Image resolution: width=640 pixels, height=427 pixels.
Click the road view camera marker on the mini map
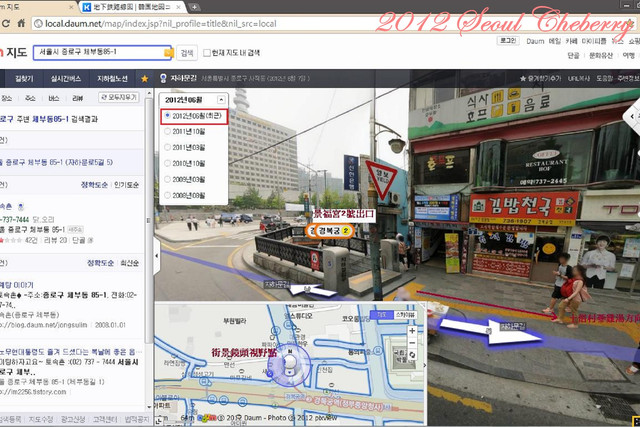click(290, 364)
